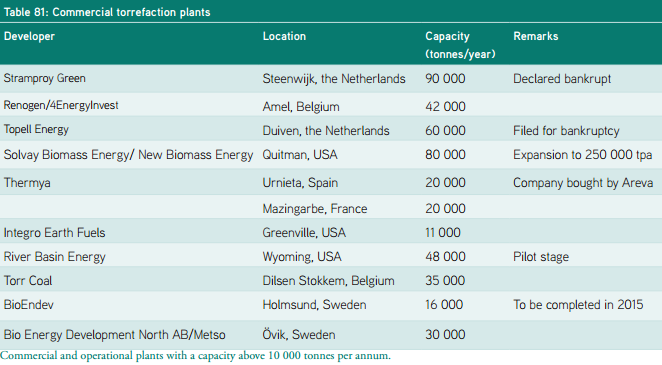Screen dimensions: 662x365
Task: Click the Developer column header
Action: coord(29,36)
